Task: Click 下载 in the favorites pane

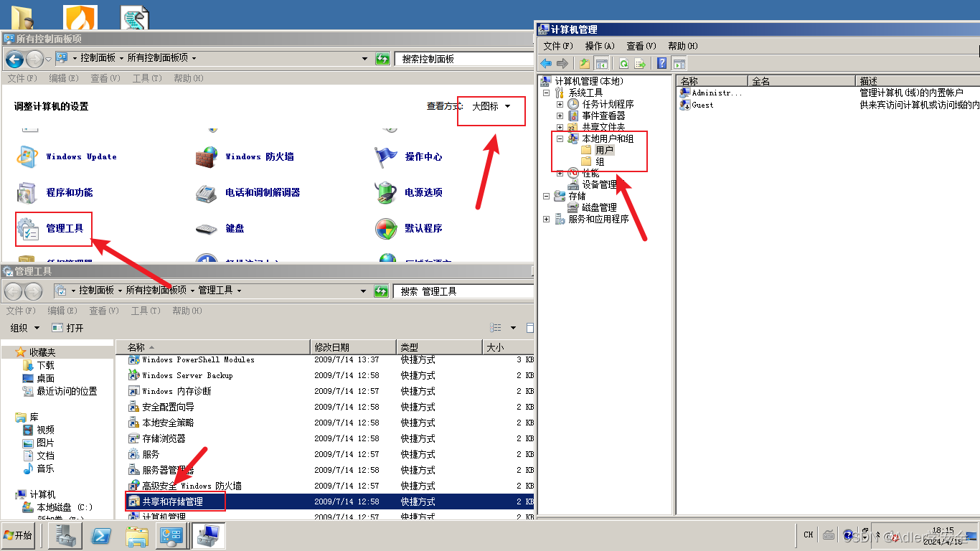Action: tap(39, 365)
